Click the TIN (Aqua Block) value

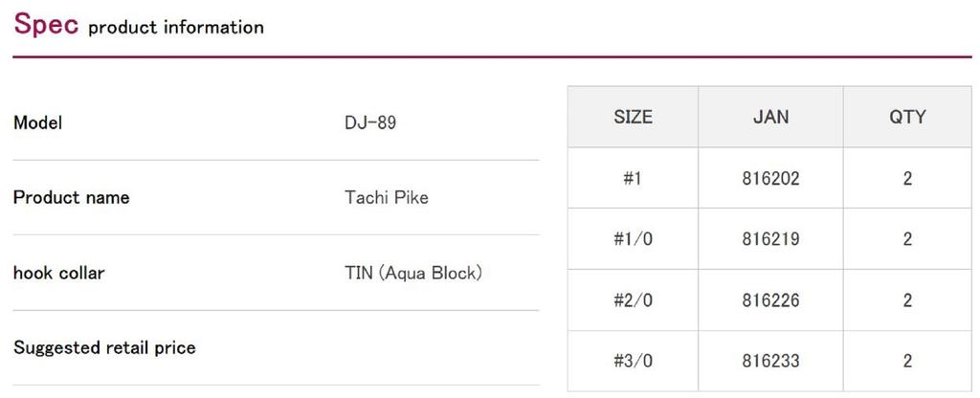click(x=412, y=273)
